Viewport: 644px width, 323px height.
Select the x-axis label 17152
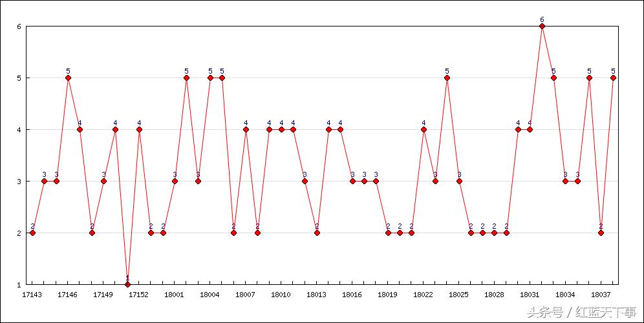[x=139, y=295]
